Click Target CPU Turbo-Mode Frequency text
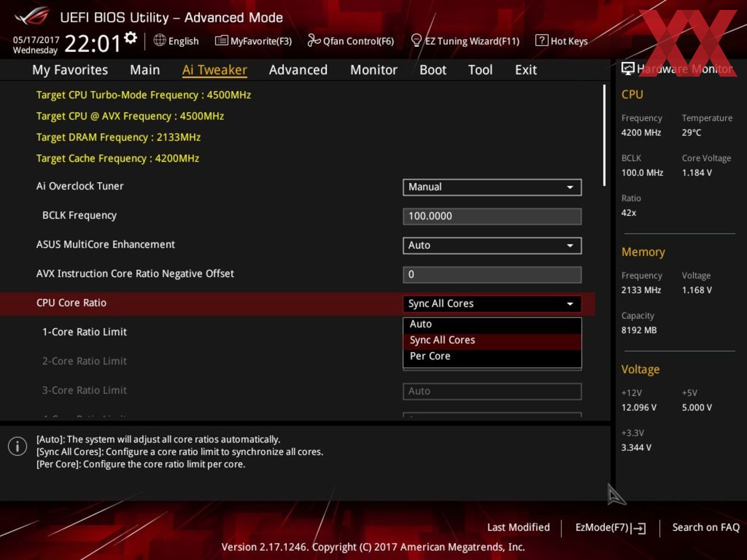Screen dimensions: 747x560 coord(143,95)
